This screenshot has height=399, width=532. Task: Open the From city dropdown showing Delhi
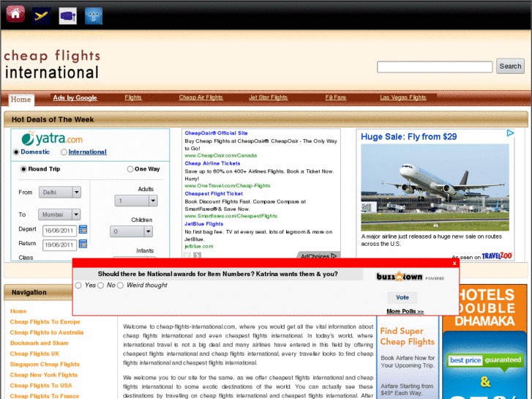click(x=60, y=193)
